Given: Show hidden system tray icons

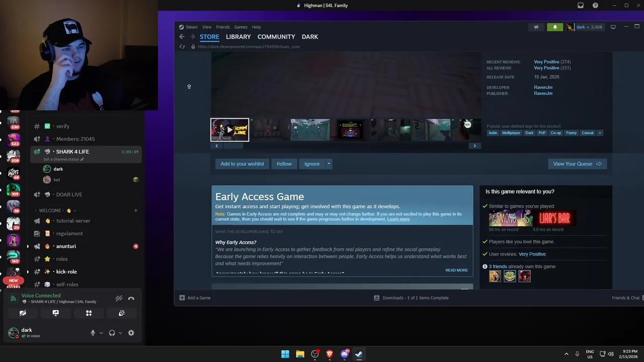Looking at the screenshot, I should (566, 354).
